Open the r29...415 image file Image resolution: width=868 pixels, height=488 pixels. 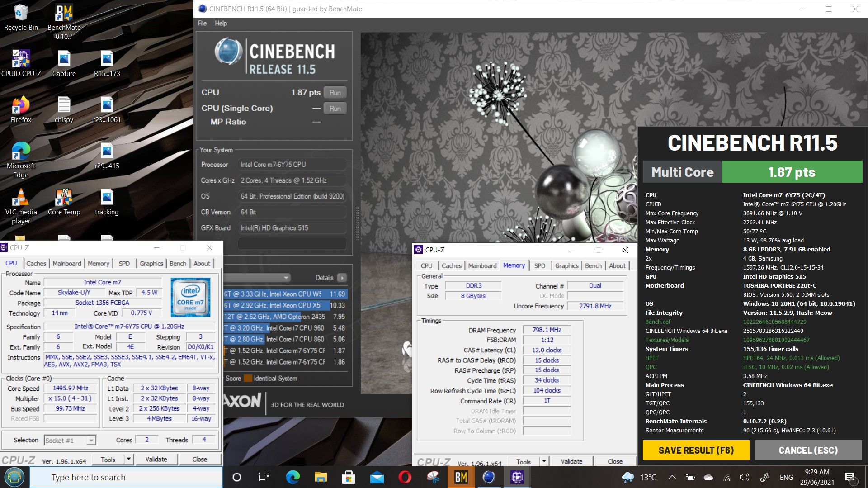point(107,156)
